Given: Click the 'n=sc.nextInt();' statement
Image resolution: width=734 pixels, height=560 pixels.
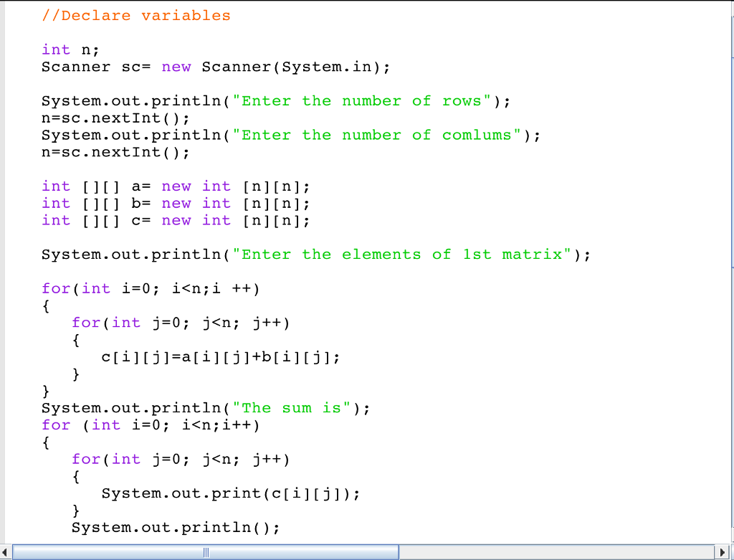Looking at the screenshot, I should pos(115,118).
